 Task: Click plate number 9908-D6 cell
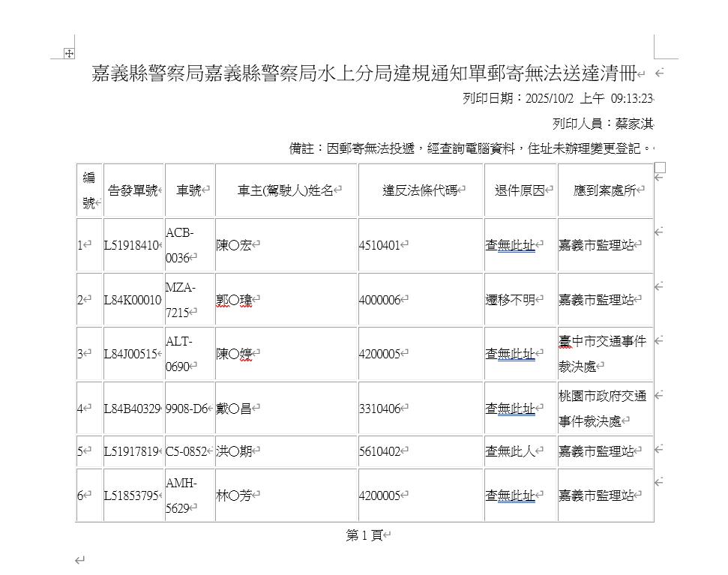(x=187, y=409)
